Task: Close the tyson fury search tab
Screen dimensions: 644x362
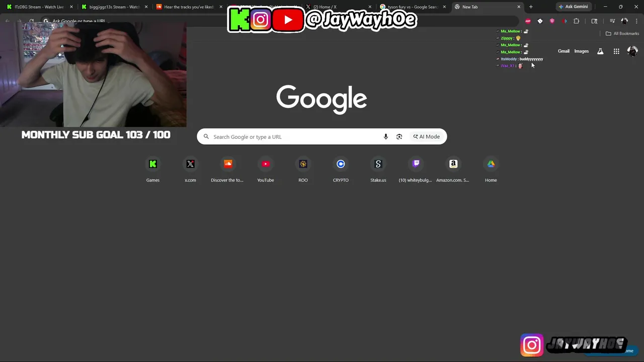Action: coord(444,7)
